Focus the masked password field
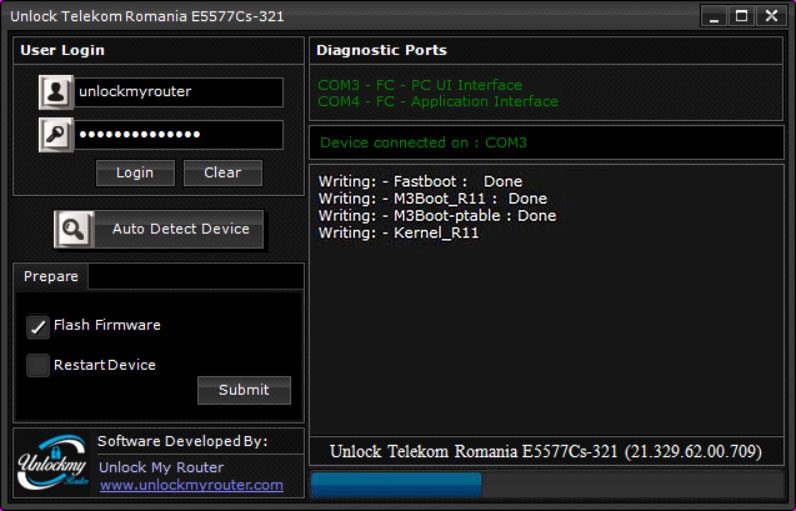Screen dimensions: 796x511 pyautogui.click(x=179, y=134)
